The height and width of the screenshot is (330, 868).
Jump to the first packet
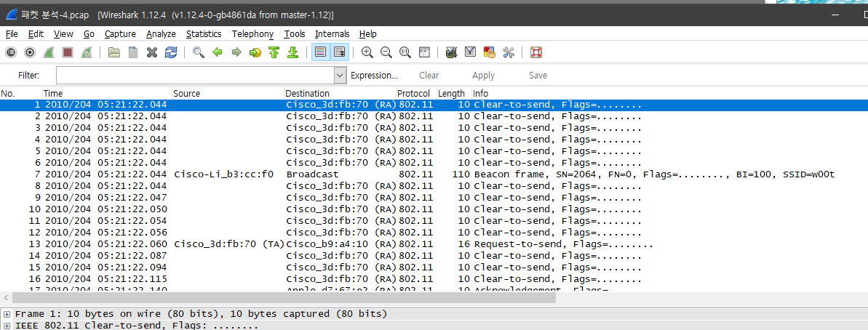[274, 52]
